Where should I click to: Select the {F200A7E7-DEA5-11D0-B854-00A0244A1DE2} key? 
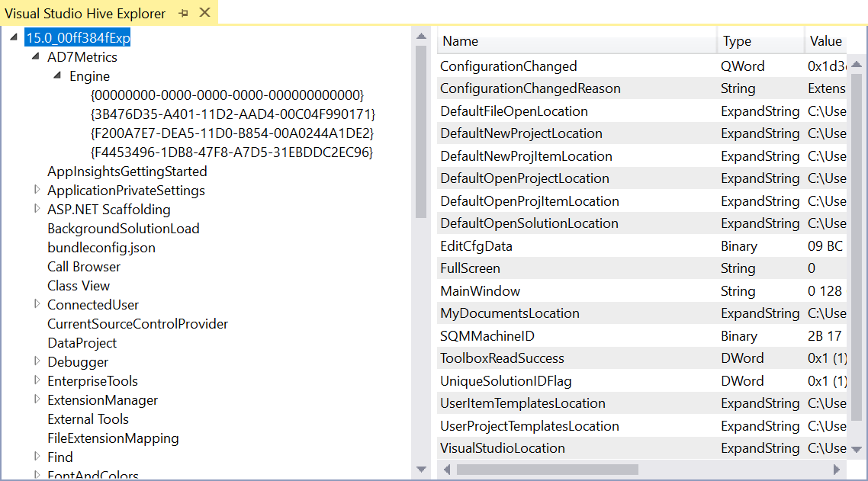(232, 133)
